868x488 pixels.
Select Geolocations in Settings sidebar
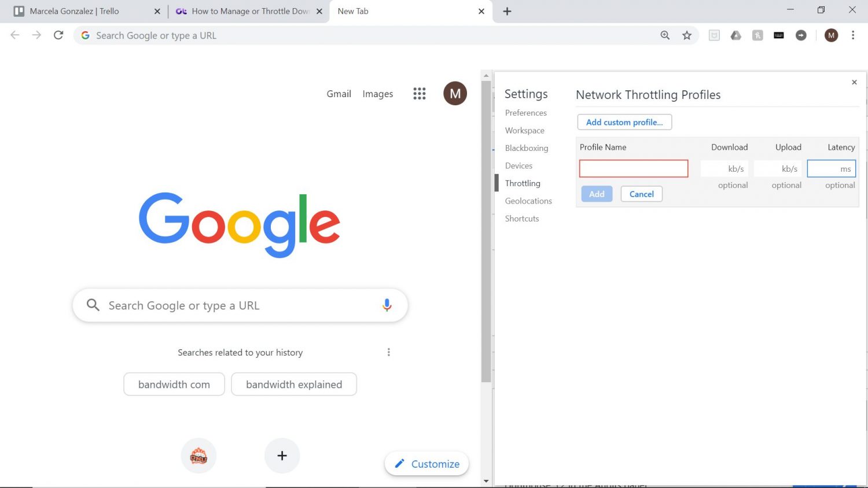tap(528, 201)
